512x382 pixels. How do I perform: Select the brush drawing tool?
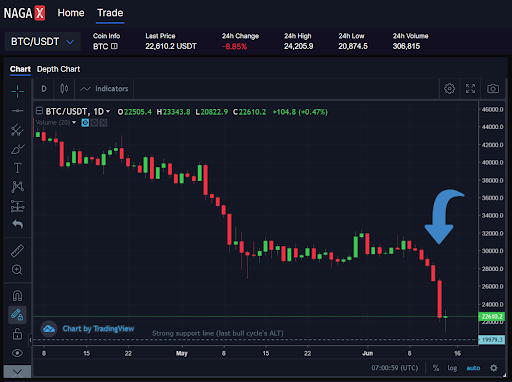click(17, 149)
